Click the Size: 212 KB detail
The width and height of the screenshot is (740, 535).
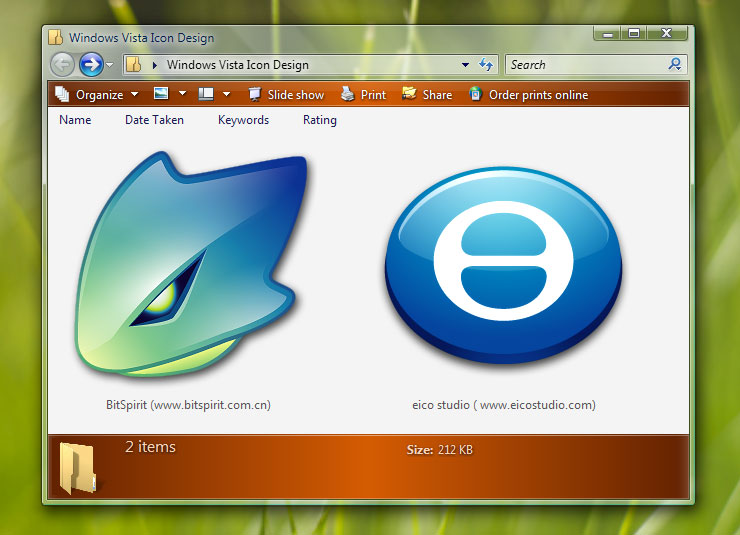point(439,450)
